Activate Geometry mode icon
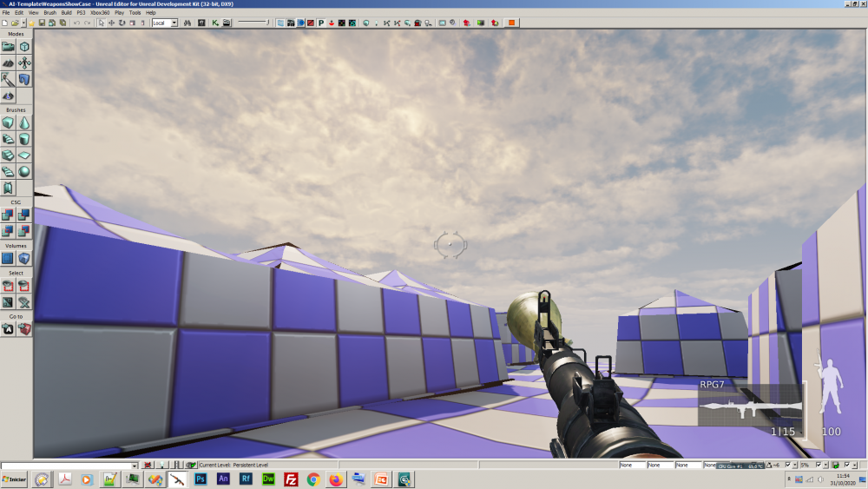The height and width of the screenshot is (489, 868). click(x=24, y=47)
